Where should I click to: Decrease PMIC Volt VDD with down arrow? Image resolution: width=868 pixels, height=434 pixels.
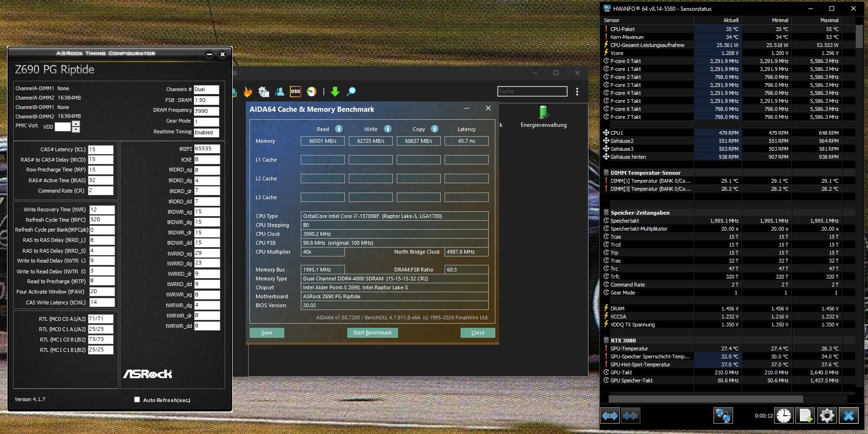[x=76, y=129]
